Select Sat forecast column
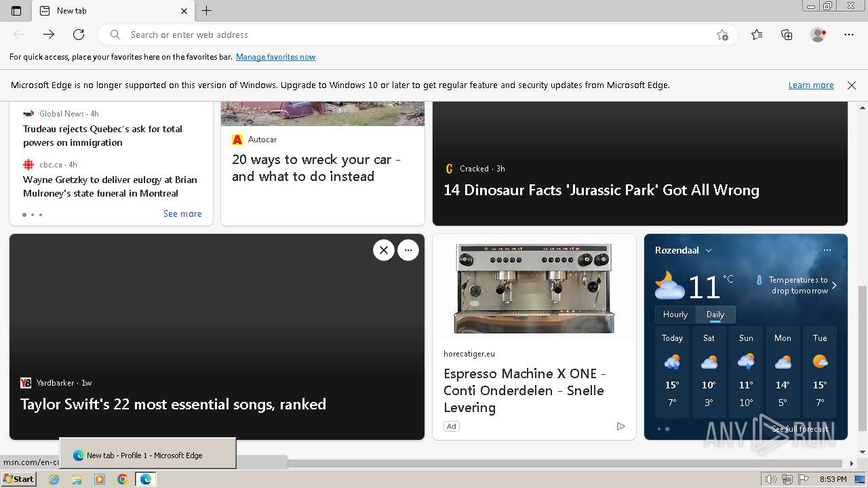The width and height of the screenshot is (868, 488). click(709, 372)
